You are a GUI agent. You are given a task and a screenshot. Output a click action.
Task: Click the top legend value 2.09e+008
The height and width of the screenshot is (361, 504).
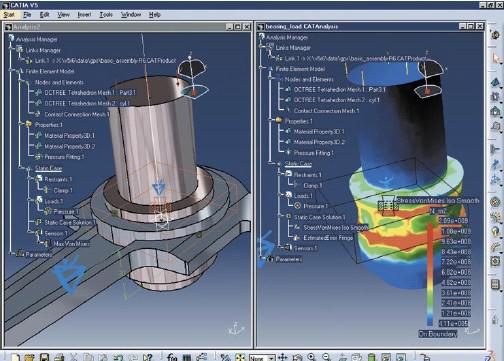point(453,221)
